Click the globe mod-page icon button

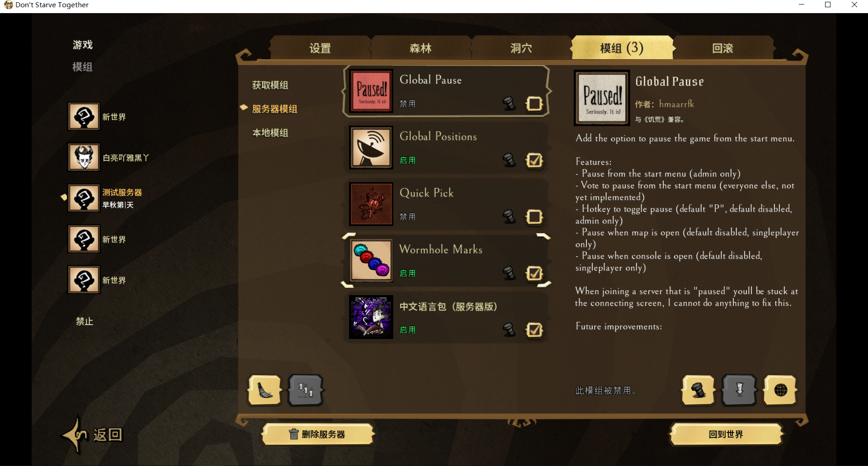point(780,390)
